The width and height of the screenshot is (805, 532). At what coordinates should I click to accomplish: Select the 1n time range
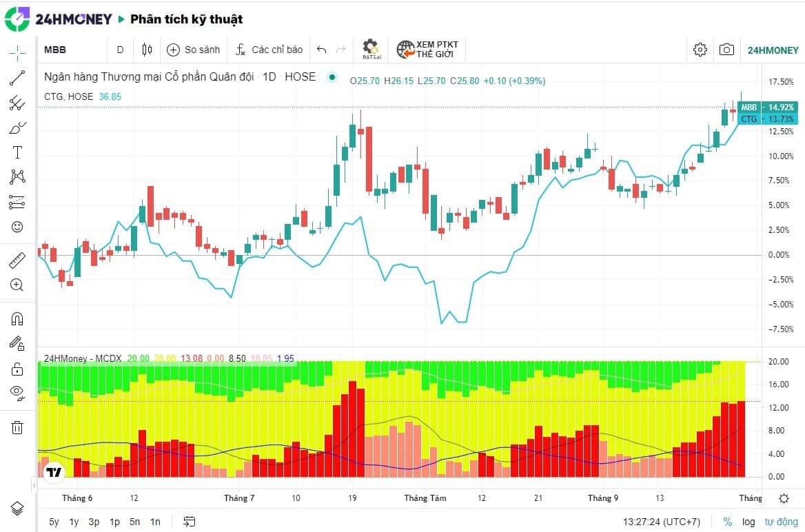(155, 522)
